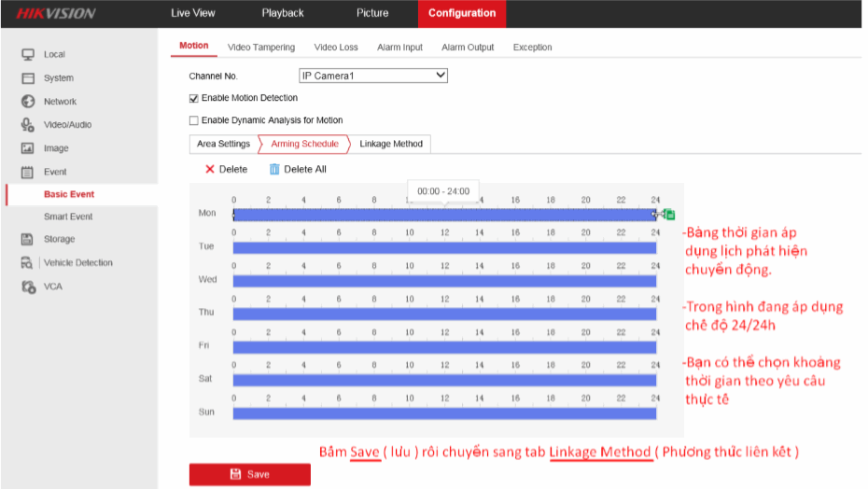This screenshot has height=489, width=868.
Task: Open the VCA icon in sidebar
Action: click(x=28, y=286)
